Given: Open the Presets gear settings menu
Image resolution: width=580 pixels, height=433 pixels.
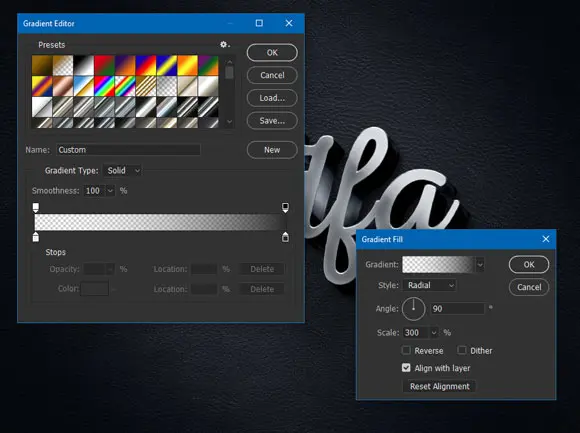Looking at the screenshot, I should (225, 45).
